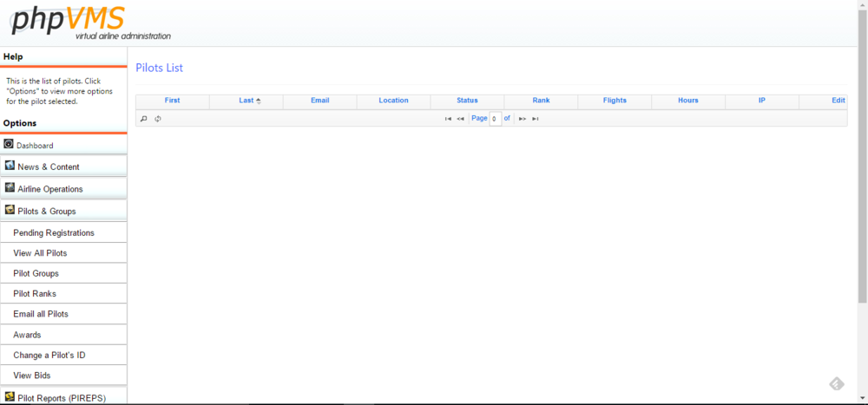
Task: Click the page number input field
Action: pos(495,119)
